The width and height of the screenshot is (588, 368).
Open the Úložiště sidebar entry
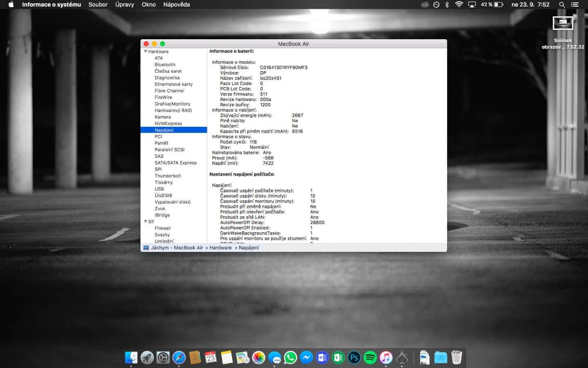[163, 195]
